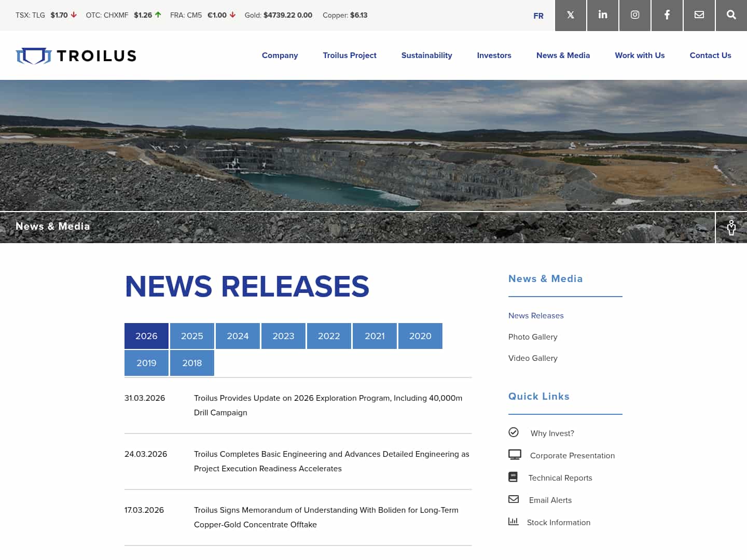This screenshot has height=560, width=747.
Task: Click the email envelope icon in header
Action: tap(699, 15)
